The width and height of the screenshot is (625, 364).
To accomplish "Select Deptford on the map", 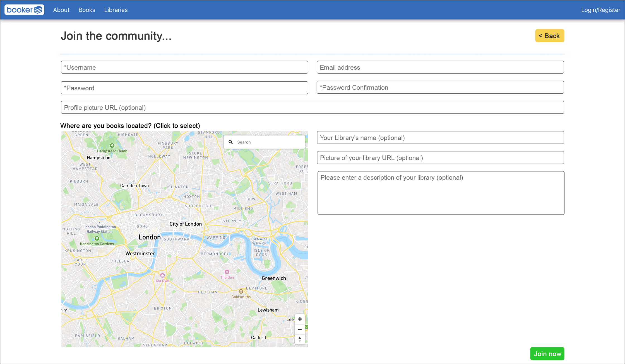I will coord(257,288).
